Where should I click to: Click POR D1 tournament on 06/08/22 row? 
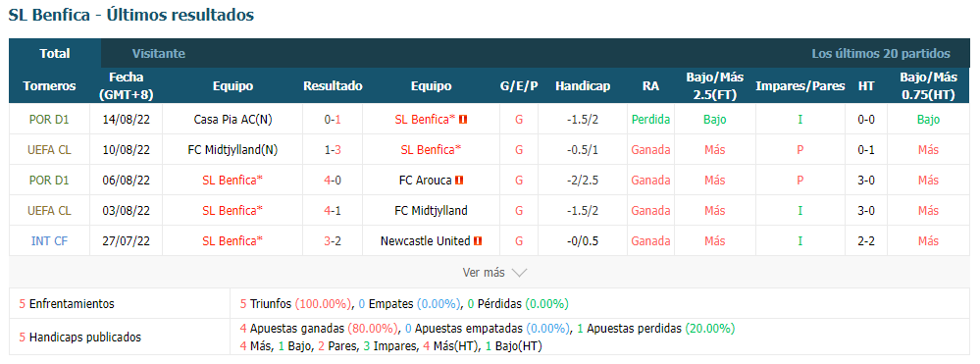[x=49, y=181]
